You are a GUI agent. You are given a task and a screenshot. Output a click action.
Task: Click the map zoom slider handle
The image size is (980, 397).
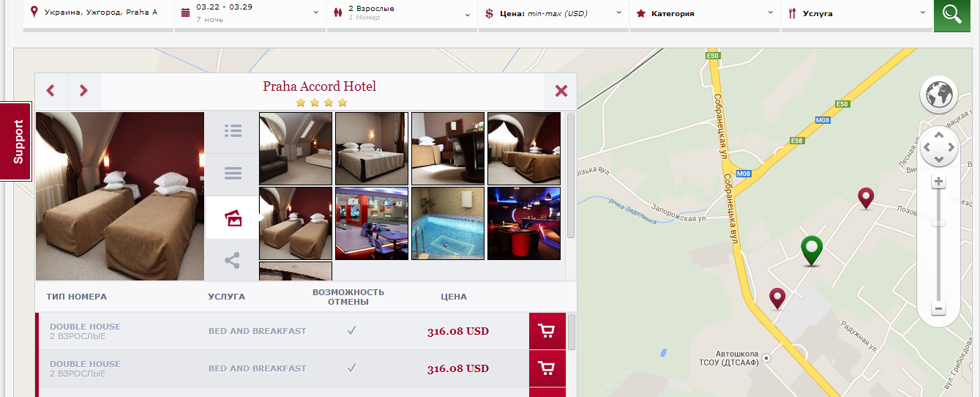[939, 223]
